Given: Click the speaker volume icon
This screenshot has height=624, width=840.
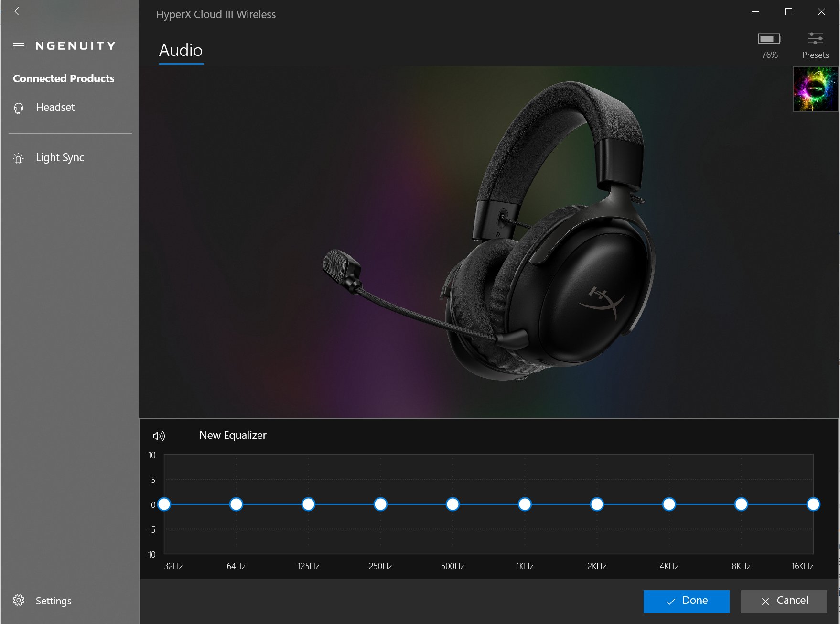Looking at the screenshot, I should click(x=159, y=436).
